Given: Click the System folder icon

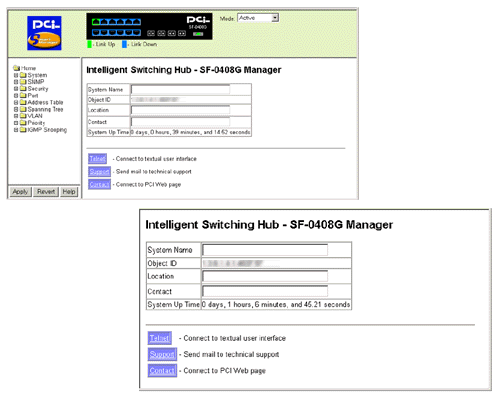Looking at the screenshot, I should [x=23, y=75].
